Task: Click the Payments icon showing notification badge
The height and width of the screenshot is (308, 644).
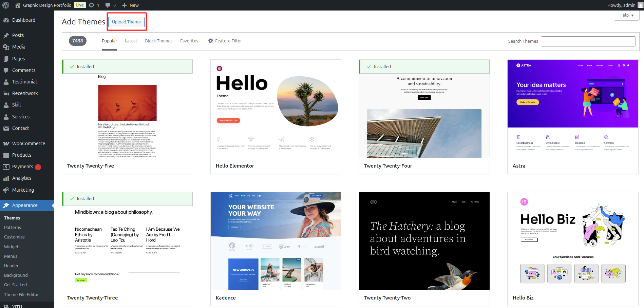Action: click(x=6, y=167)
